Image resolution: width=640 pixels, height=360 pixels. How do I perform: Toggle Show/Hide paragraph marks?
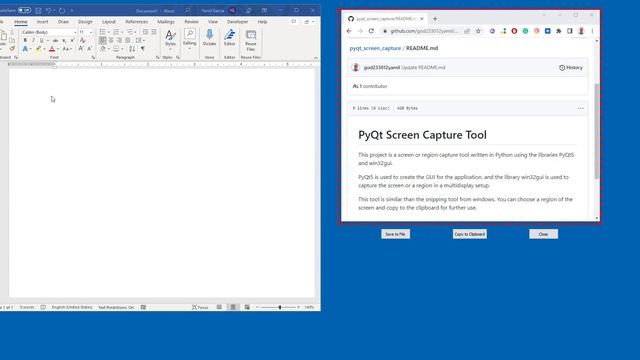pos(143,49)
